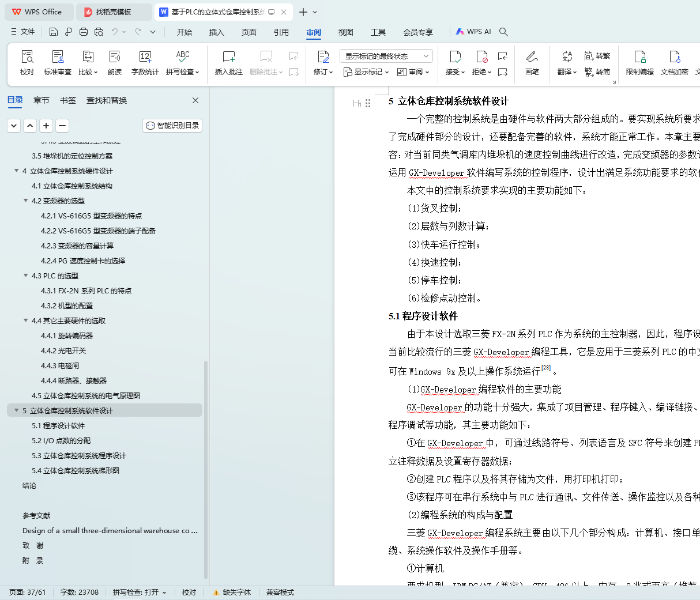Open WPS AI assistant
This screenshot has width=700, height=600.
point(473,32)
